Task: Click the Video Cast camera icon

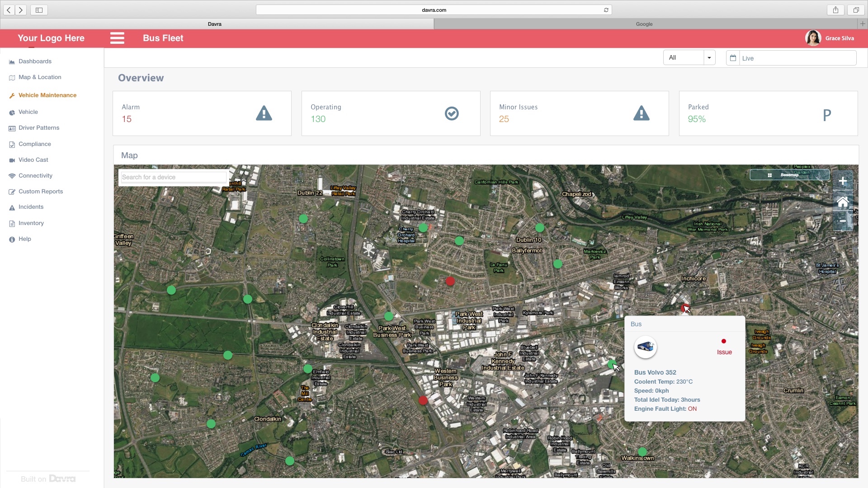Action: (x=12, y=160)
